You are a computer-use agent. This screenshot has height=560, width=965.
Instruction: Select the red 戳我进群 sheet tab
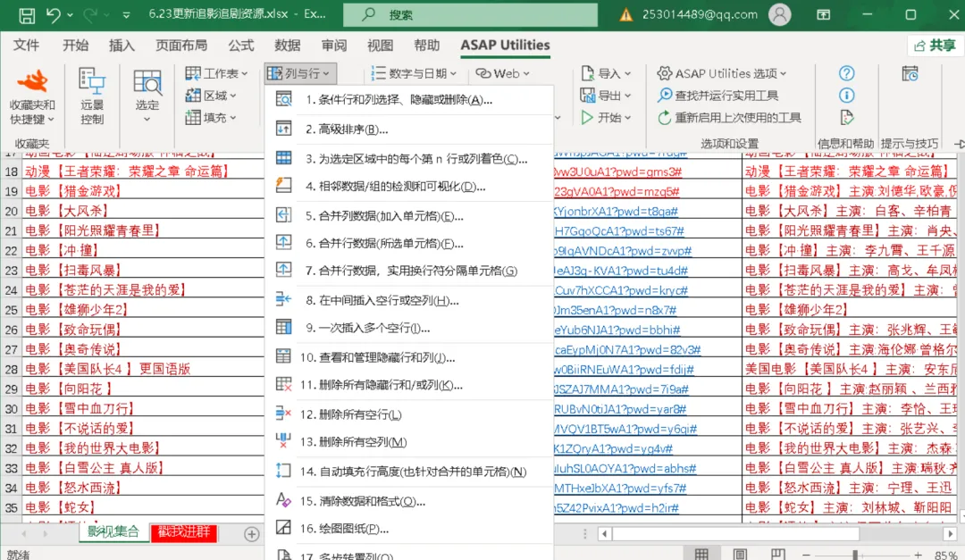(x=184, y=531)
